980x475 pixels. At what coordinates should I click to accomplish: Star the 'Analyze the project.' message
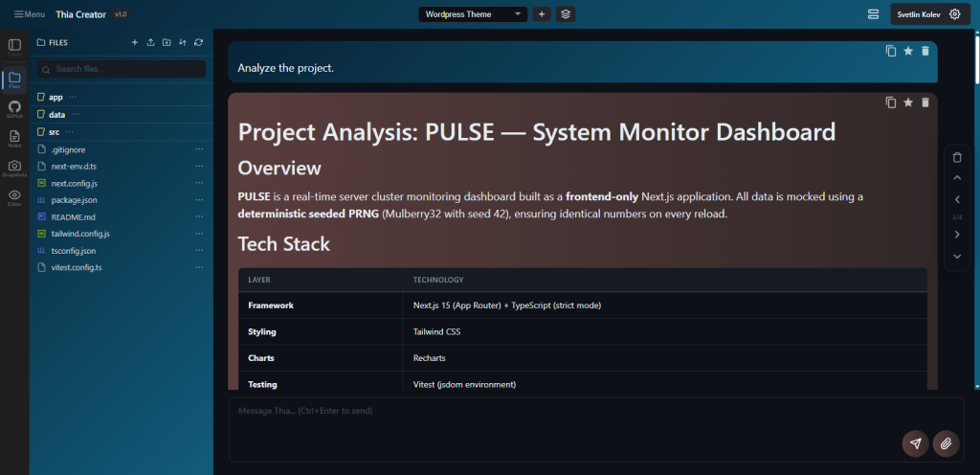[x=908, y=52]
